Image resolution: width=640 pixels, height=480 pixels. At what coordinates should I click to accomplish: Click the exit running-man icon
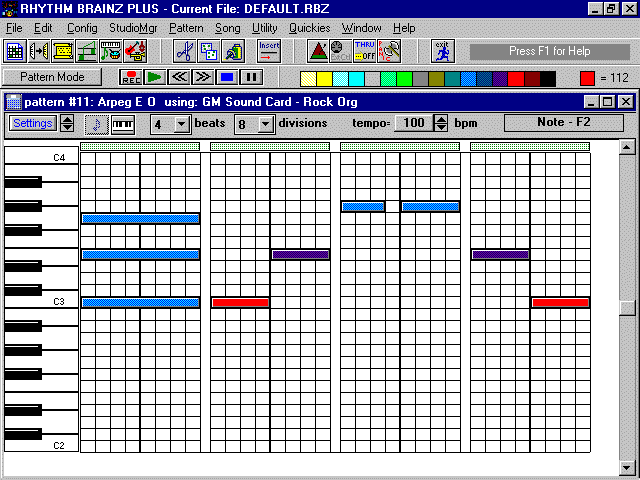click(x=441, y=50)
